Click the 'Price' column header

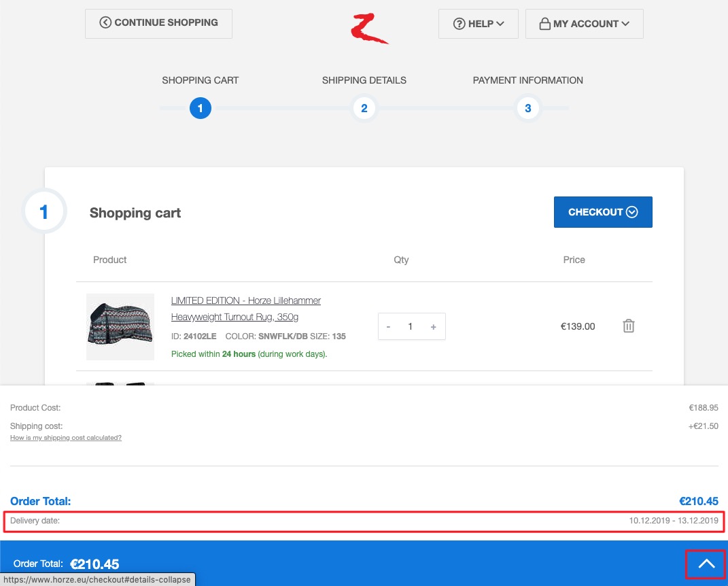pyautogui.click(x=574, y=260)
